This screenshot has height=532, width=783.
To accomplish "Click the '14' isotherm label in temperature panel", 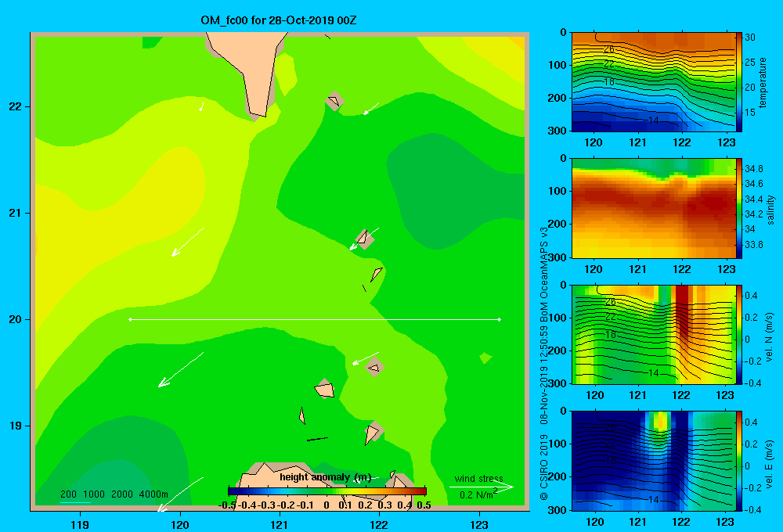I will tap(653, 120).
